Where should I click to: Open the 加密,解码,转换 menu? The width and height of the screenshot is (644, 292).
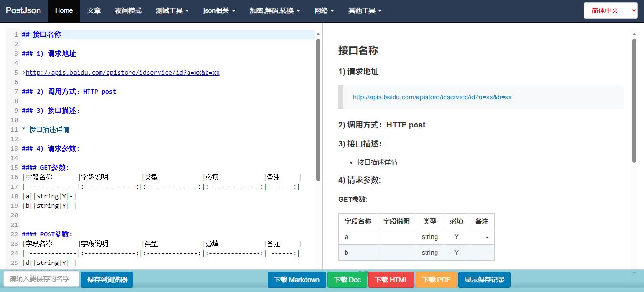click(274, 10)
